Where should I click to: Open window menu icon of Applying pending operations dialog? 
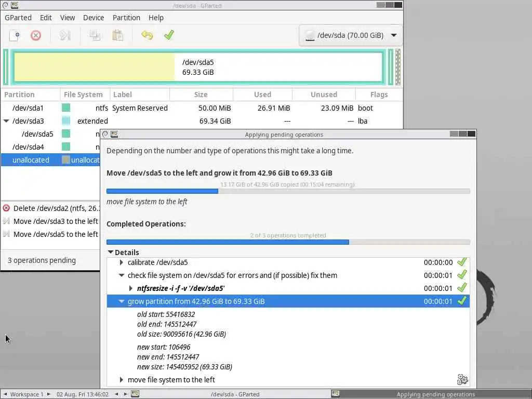point(105,135)
